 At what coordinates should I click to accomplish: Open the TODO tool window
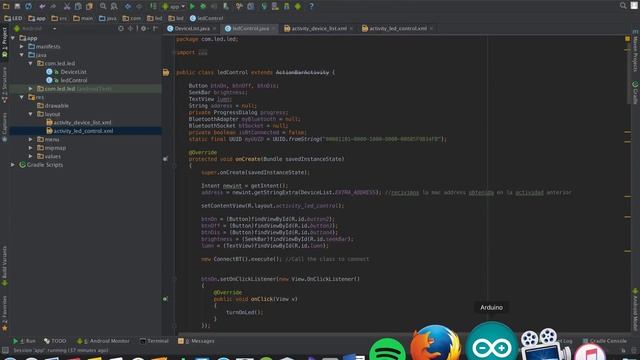click(x=55, y=341)
